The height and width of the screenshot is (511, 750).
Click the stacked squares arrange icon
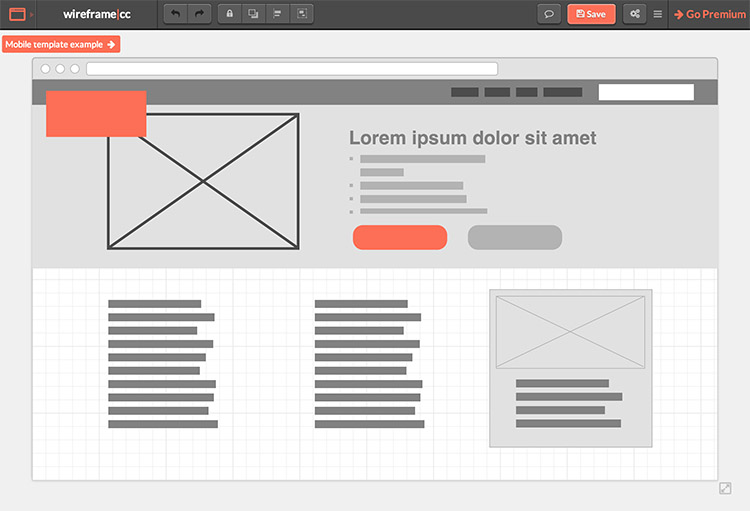click(253, 14)
